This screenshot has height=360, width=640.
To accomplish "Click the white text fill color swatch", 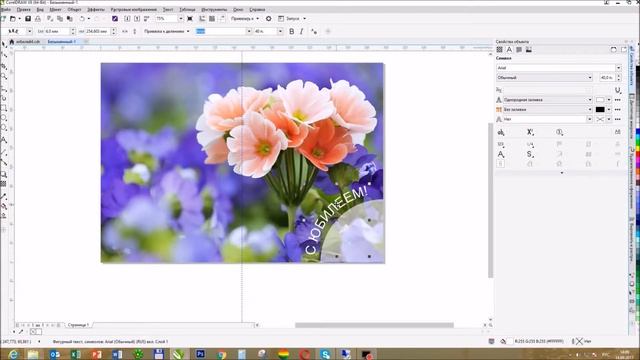I will click(x=600, y=100).
